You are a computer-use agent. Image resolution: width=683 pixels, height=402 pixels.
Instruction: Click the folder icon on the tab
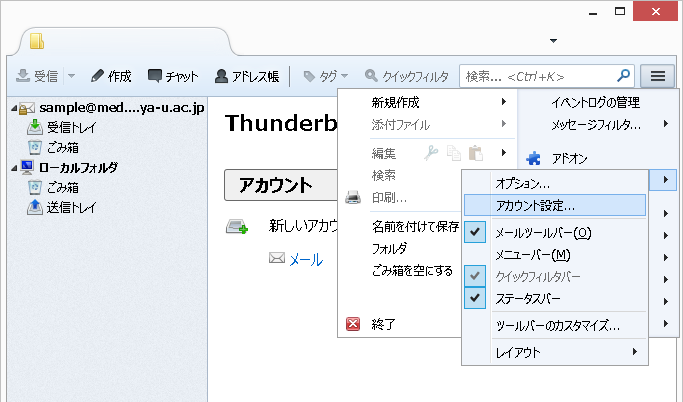pos(37,41)
